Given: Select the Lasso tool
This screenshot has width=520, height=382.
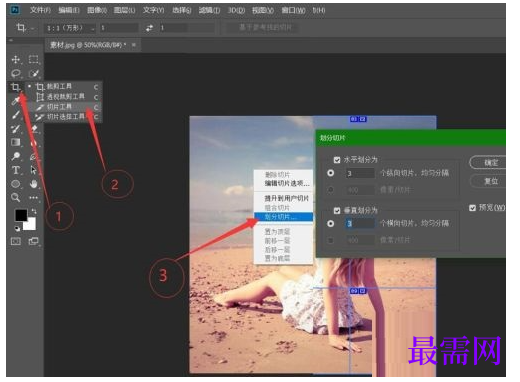Looking at the screenshot, I should pyautogui.click(x=16, y=73).
